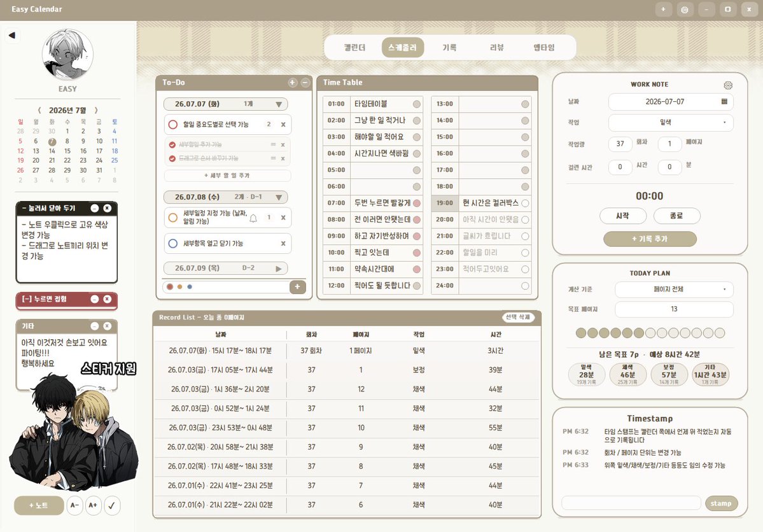Viewport: 763px width, 532px height.
Task: Click the alarm bell on '세부일정 지정 가능' to-do
Action: tap(253, 218)
